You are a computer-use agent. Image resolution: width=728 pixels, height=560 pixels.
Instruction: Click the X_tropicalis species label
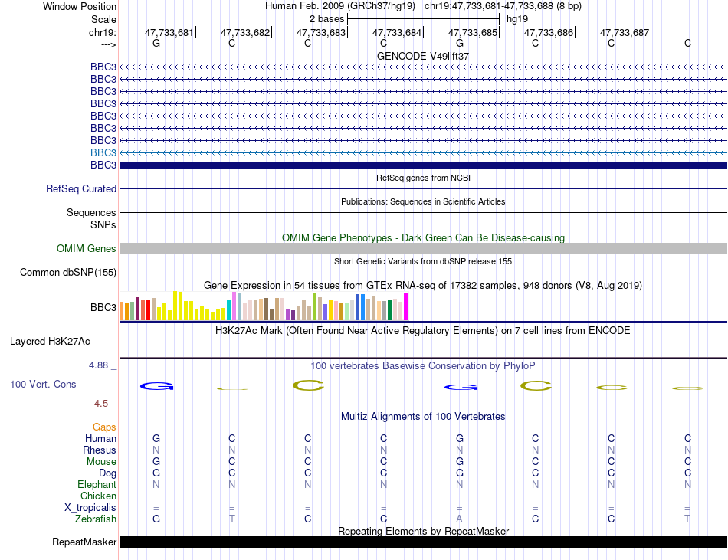tap(90, 508)
